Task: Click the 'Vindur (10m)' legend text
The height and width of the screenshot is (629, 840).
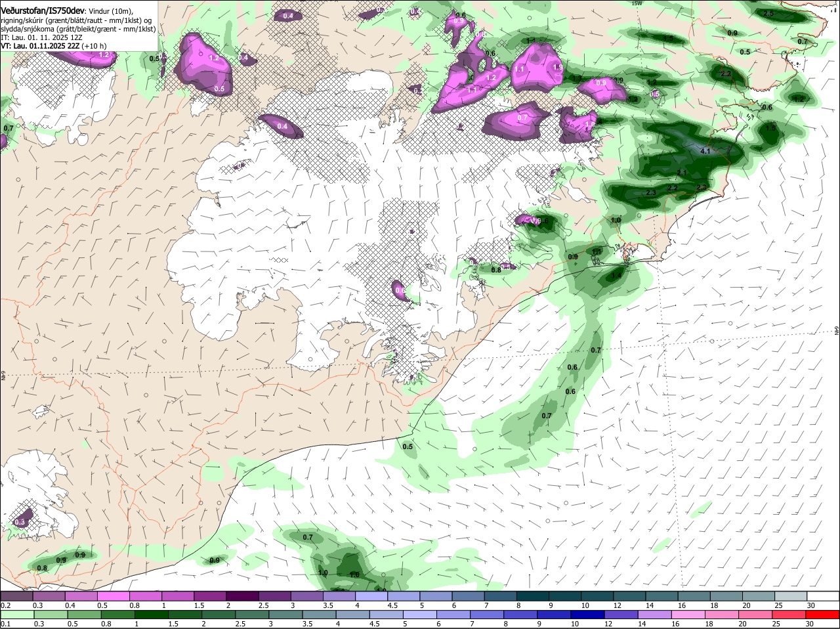Action: coord(110,11)
